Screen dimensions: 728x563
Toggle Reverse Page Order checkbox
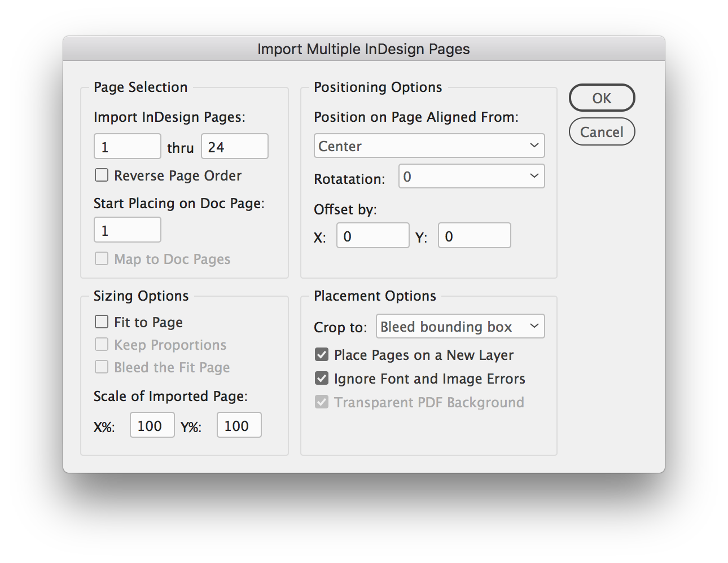coord(102,175)
